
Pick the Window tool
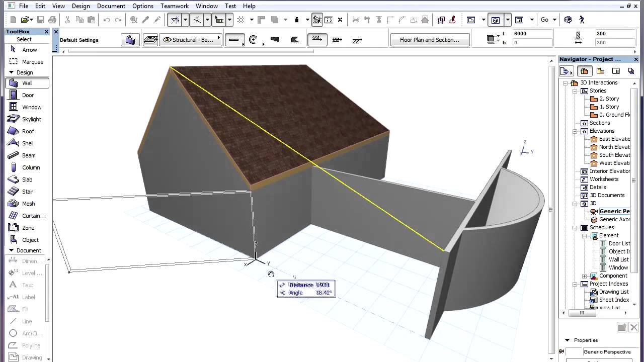27,107
